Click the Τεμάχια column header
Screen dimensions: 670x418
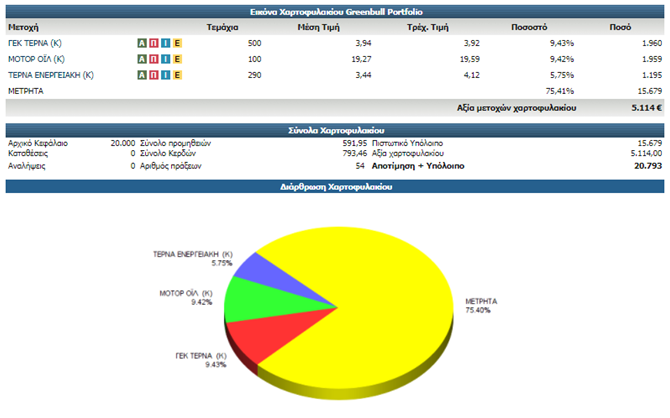point(221,28)
